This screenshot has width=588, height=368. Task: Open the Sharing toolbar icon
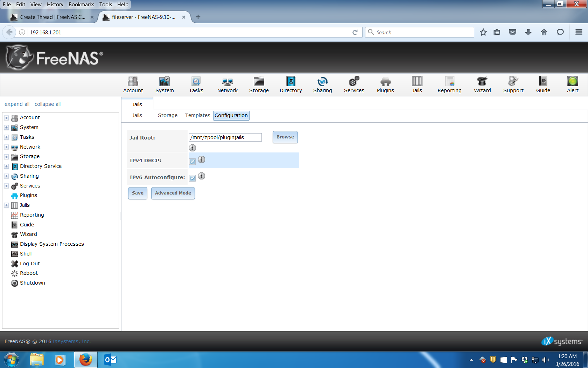point(323,85)
